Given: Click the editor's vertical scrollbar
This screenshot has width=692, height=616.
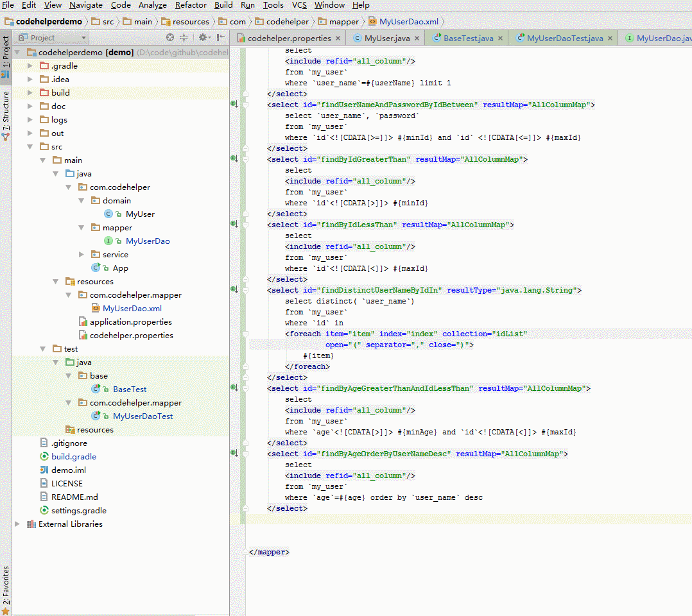Looking at the screenshot, I should (x=688, y=257).
